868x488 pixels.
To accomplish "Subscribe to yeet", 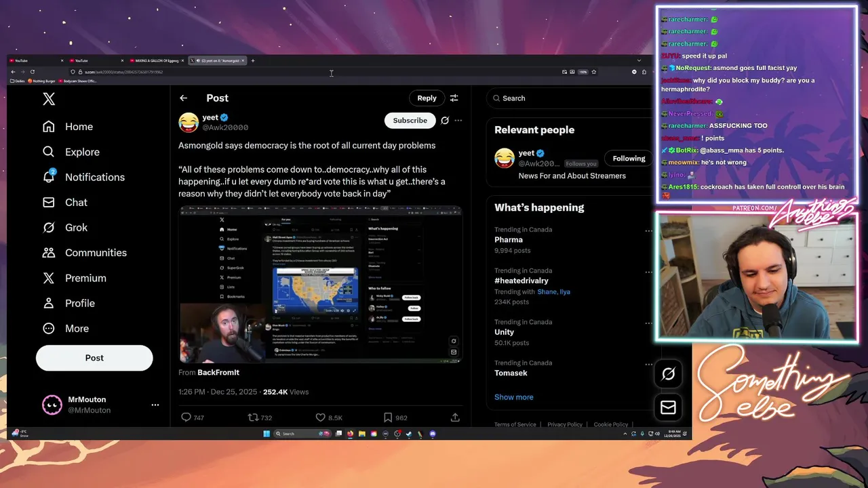I will [410, 120].
